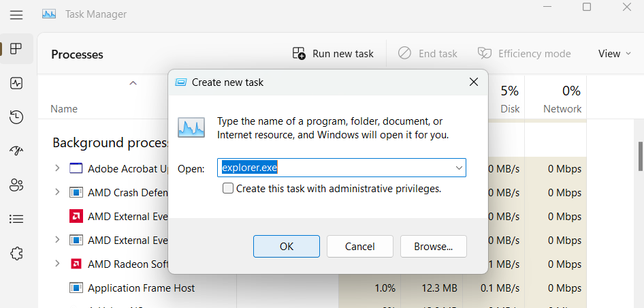Image resolution: width=644 pixels, height=308 pixels.
Task: Click OK in Create new task dialog
Action: click(x=287, y=247)
